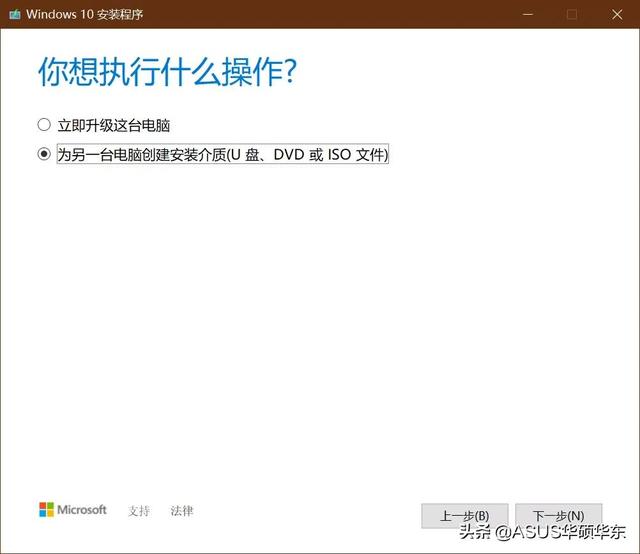
Task: Click the Microsoft logo
Action: click(x=73, y=510)
